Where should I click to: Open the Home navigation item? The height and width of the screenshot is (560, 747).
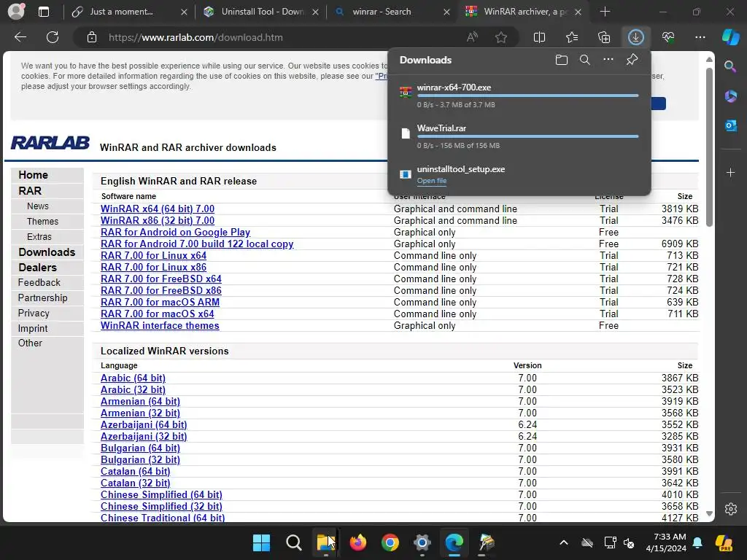(x=33, y=175)
